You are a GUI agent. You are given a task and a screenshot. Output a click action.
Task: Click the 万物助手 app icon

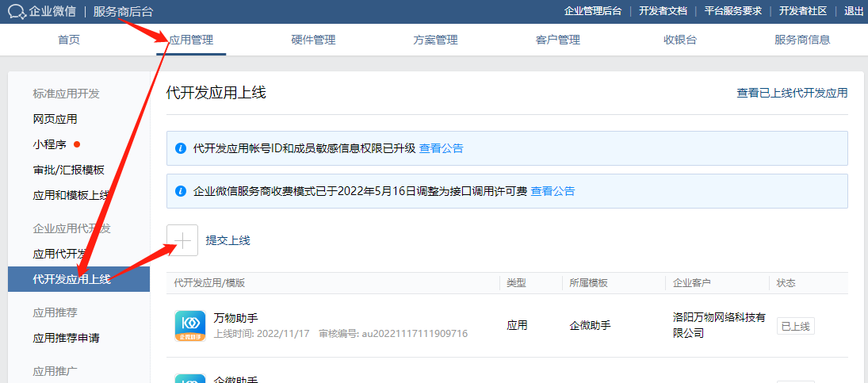pyautogui.click(x=190, y=325)
